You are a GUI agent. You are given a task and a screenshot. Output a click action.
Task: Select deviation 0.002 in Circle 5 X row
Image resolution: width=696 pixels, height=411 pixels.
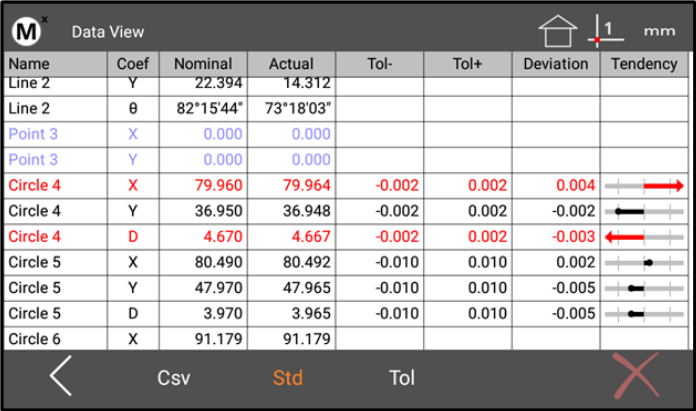pos(576,262)
